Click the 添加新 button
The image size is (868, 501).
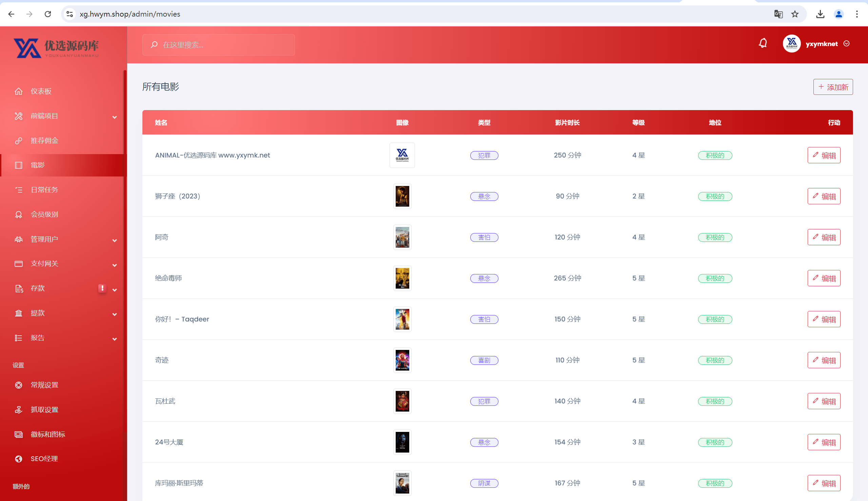click(x=833, y=87)
